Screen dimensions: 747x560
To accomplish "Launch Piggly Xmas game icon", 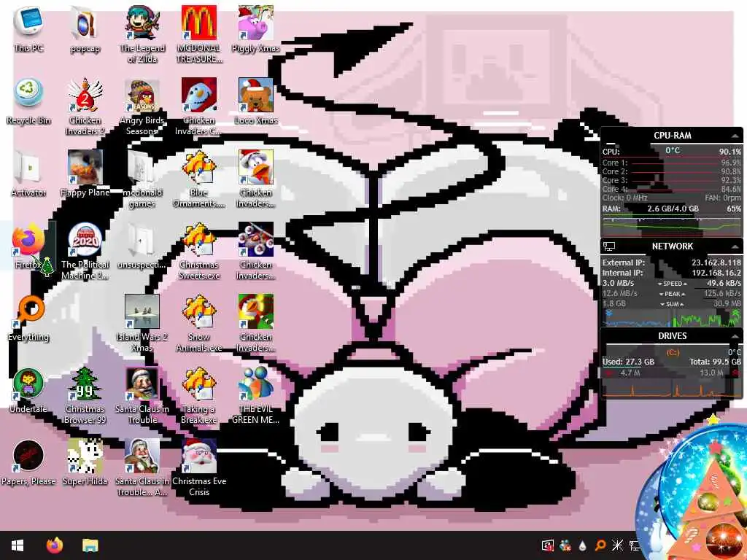I will (x=256, y=29).
